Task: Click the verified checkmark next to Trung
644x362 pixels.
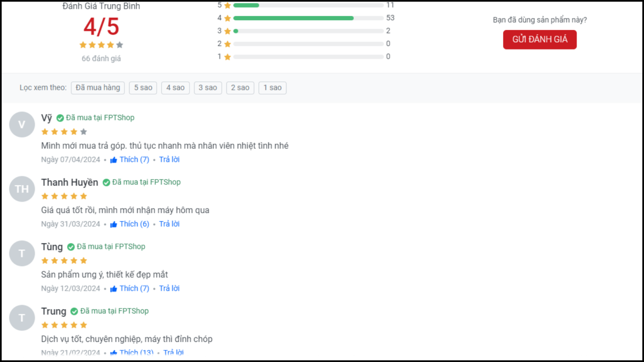Action: pyautogui.click(x=74, y=311)
